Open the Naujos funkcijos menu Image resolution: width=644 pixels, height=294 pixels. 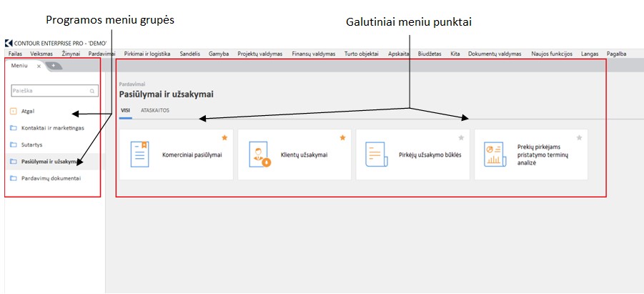tap(552, 54)
